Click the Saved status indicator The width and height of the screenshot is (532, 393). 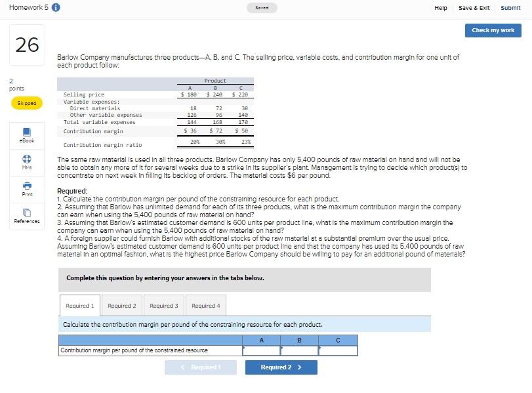tap(262, 7)
